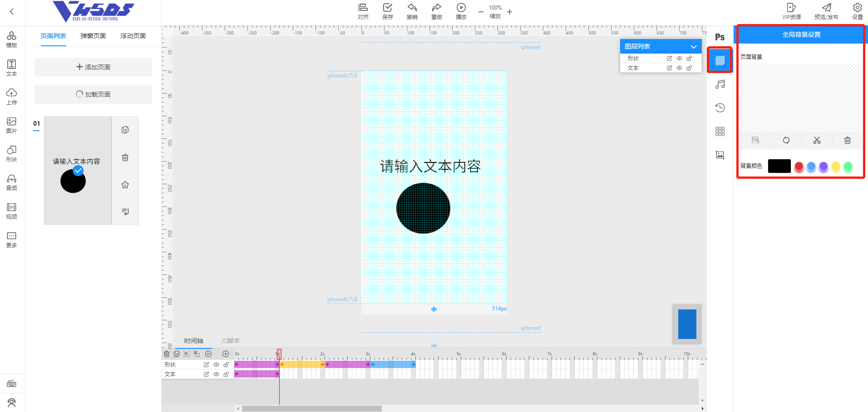The height and width of the screenshot is (412, 868).
Task: Open the image crop icon in right strip
Action: [720, 155]
